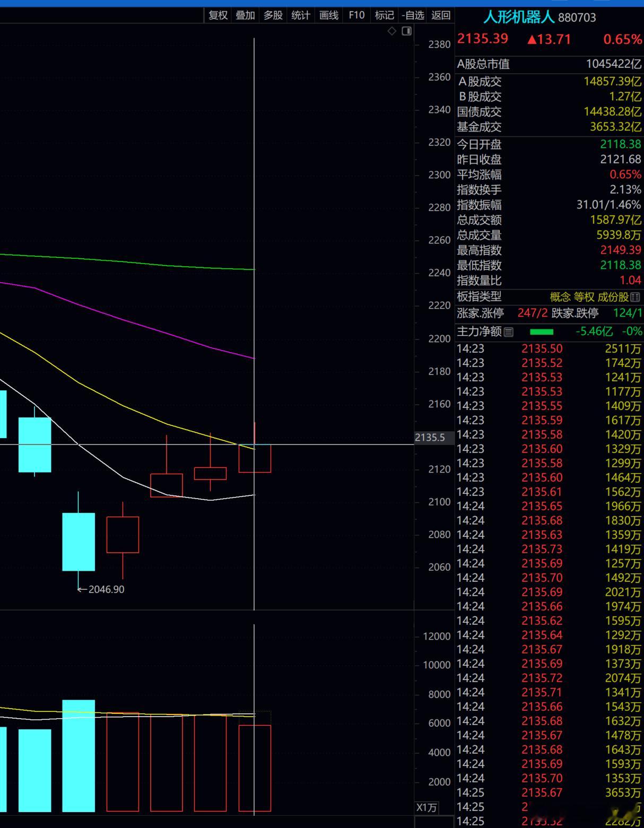Click the A股总市值 value 1045422亿
The image size is (644, 828).
pos(614,64)
